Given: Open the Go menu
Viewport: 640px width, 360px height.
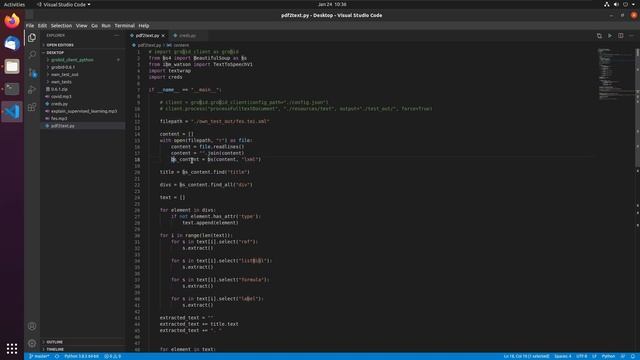Looking at the screenshot, I should click(94, 25).
